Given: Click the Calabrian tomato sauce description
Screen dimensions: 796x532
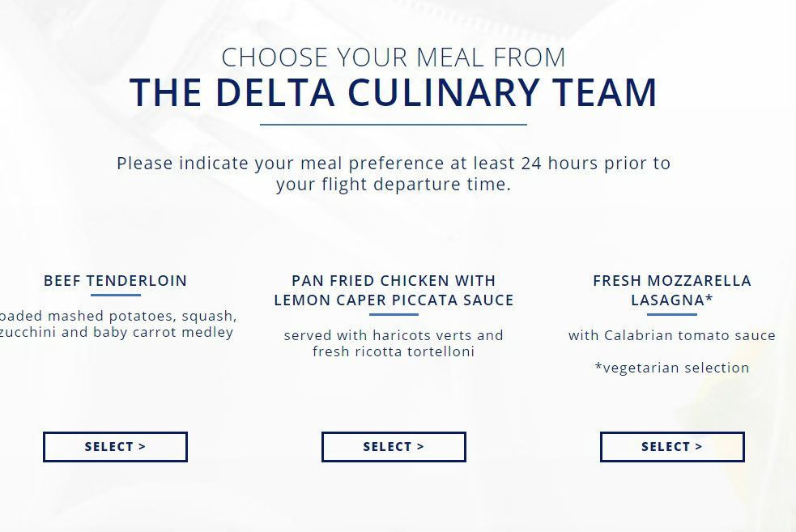Looking at the screenshot, I should click(672, 335).
